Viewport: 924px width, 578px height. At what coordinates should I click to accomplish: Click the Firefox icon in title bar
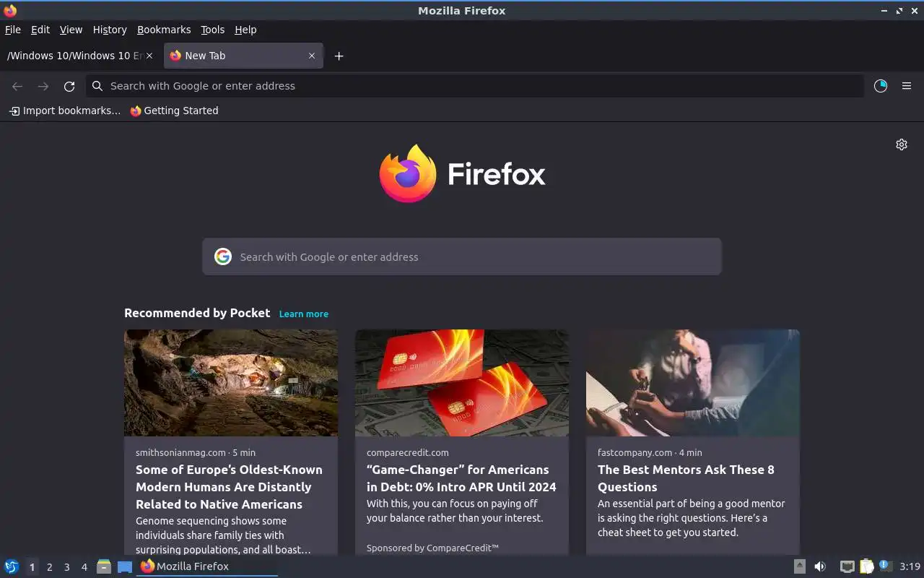pyautogui.click(x=10, y=10)
